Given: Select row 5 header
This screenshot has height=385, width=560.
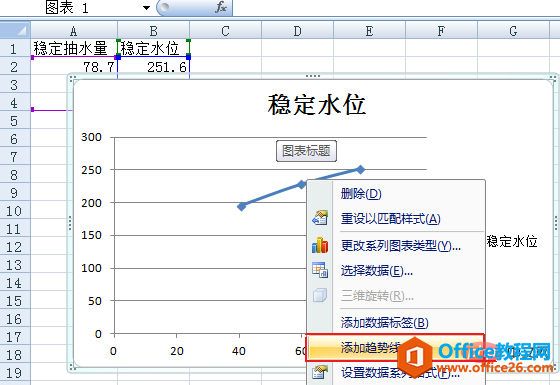Looking at the screenshot, I should [14, 121].
